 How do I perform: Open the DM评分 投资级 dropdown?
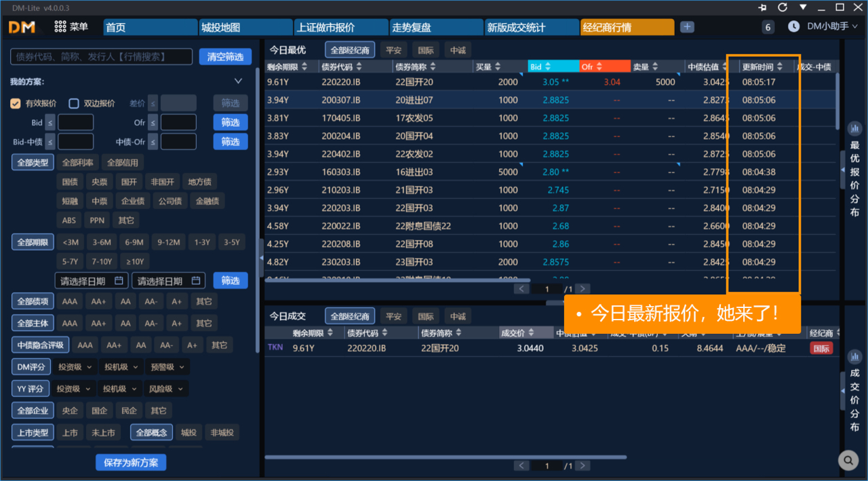[75, 367]
